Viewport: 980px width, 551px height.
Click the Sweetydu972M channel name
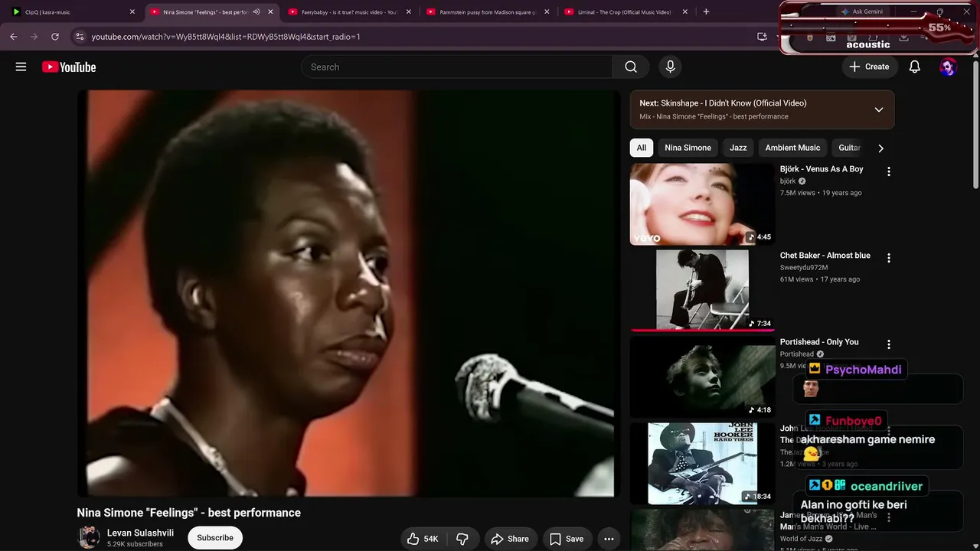click(x=804, y=268)
